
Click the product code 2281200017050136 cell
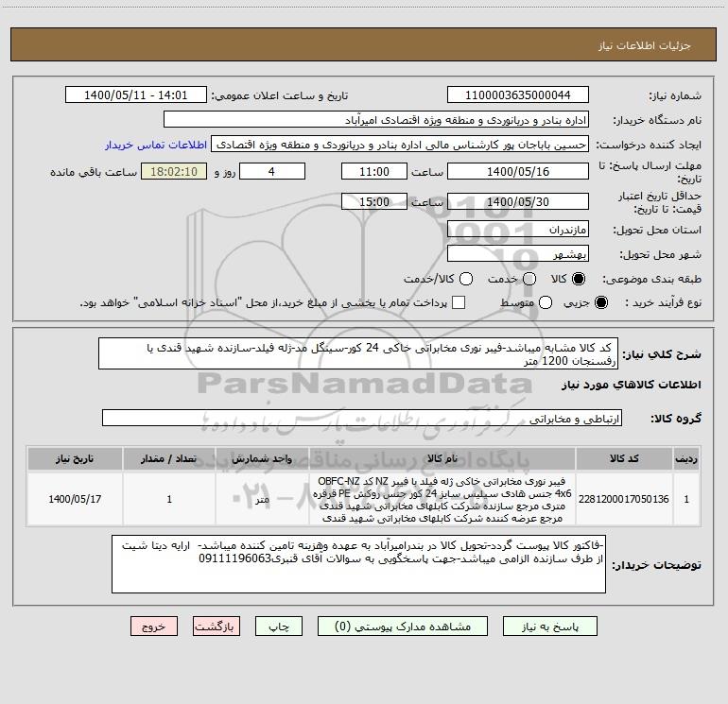click(624, 499)
